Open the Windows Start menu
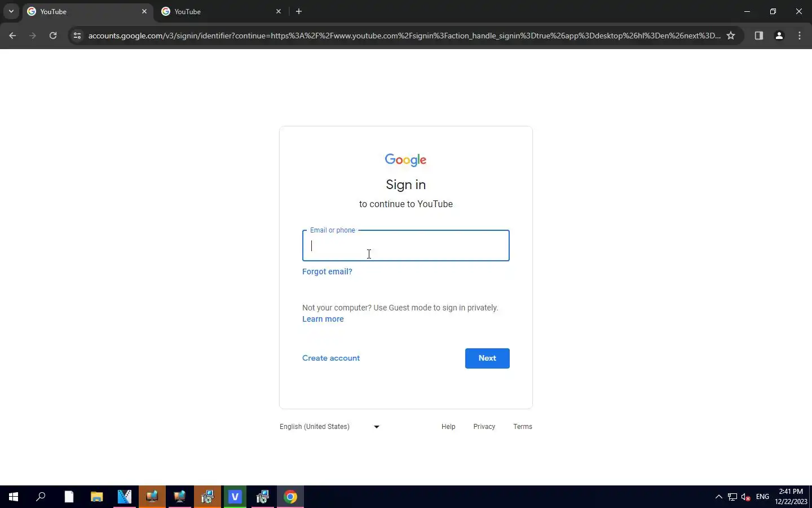812x508 pixels. (14, 497)
